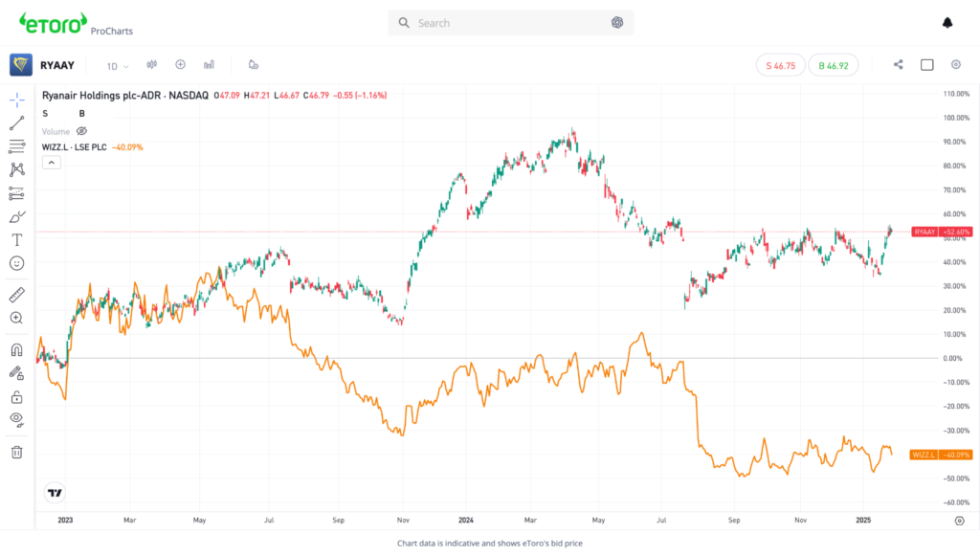Select the trend line drawing tool
This screenshot has width=980, height=556.
pos(17,123)
